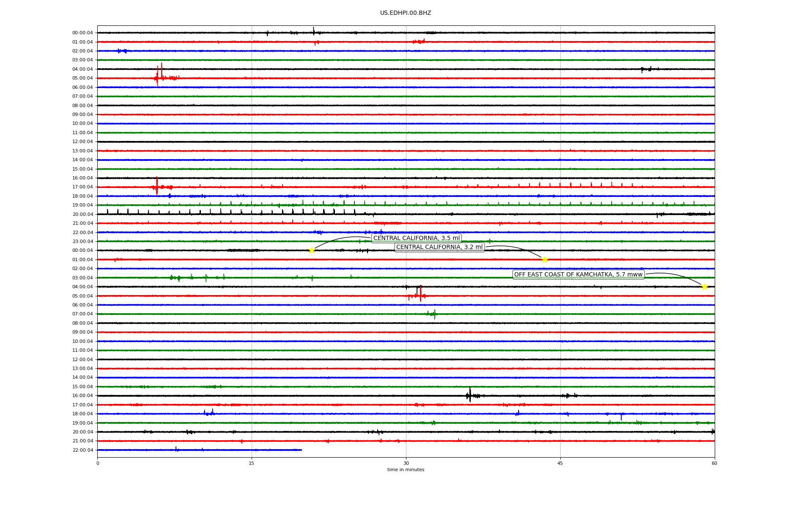The image size is (812, 508).
Task: Click the Kamchatka 5.7 mww star marker
Action: tap(705, 287)
